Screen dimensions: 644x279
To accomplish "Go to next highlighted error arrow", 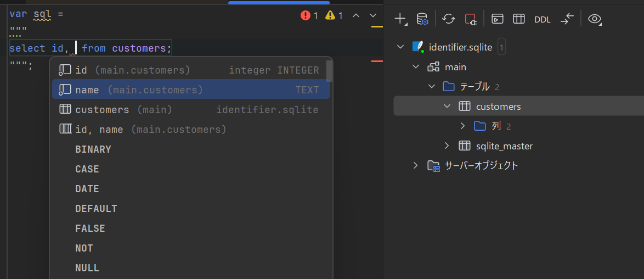I will pyautogui.click(x=373, y=15).
